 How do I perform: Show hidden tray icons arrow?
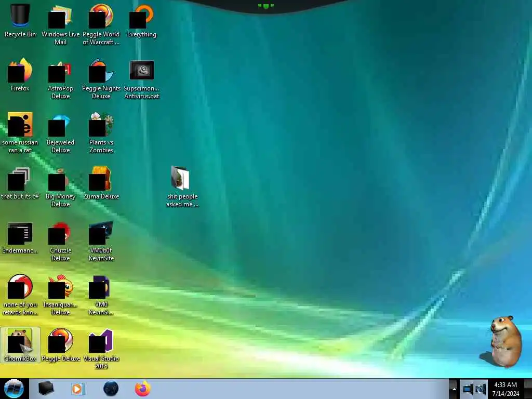tap(454, 389)
